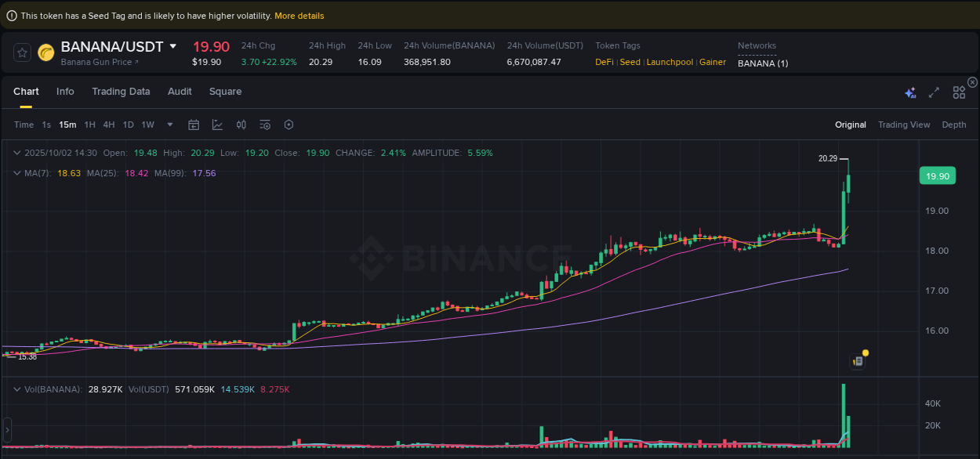Toggle the Depth view
This screenshot has width=980, height=459.
pyautogui.click(x=954, y=125)
